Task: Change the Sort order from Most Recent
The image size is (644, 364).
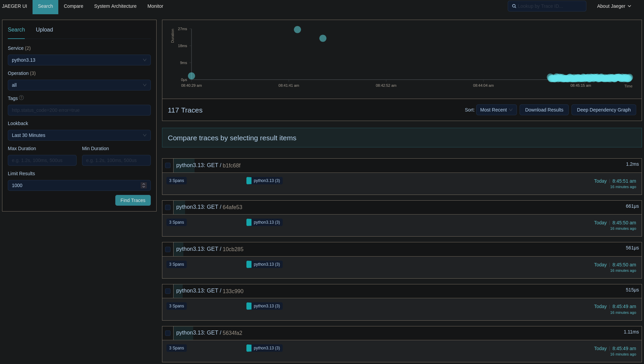Action: point(496,110)
